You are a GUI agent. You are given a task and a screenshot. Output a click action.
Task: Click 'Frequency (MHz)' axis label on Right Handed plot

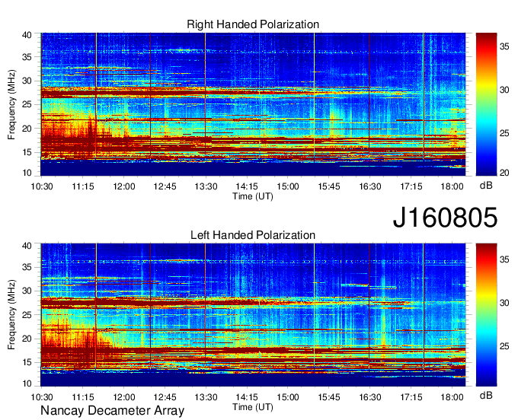pyautogui.click(x=11, y=104)
